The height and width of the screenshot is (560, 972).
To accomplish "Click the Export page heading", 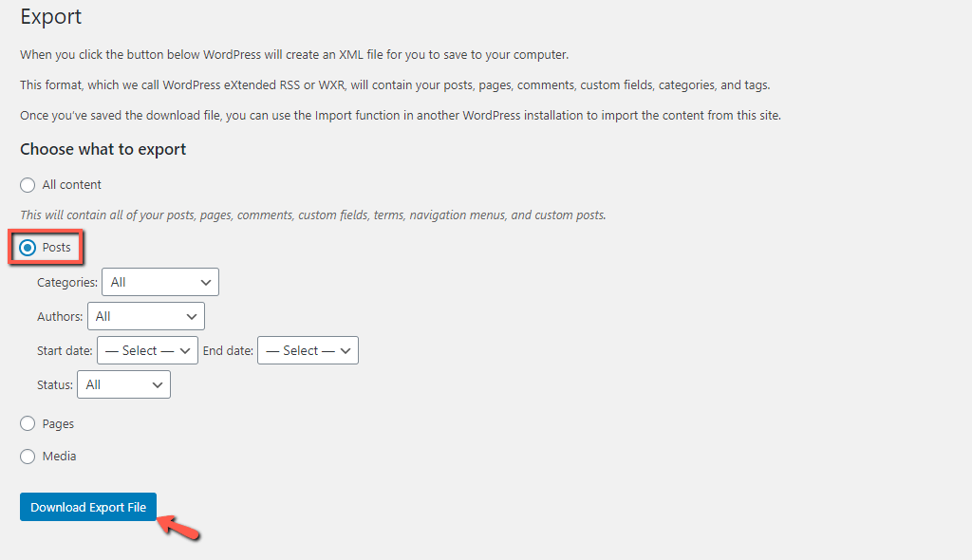I will click(x=51, y=17).
